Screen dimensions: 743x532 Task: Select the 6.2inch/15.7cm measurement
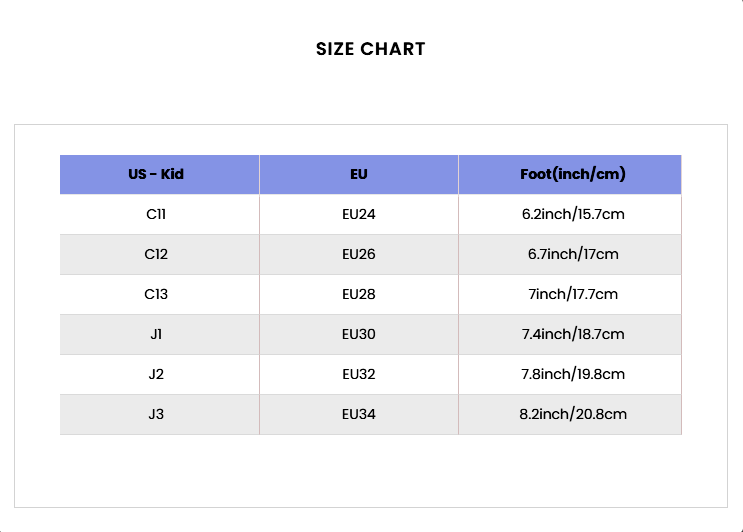pos(573,214)
